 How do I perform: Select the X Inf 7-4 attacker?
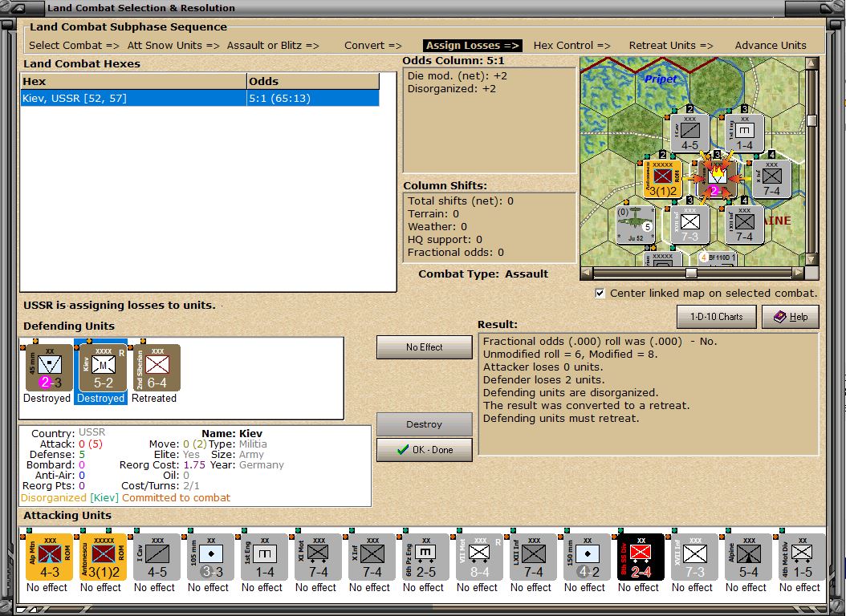pyautogui.click(x=372, y=557)
